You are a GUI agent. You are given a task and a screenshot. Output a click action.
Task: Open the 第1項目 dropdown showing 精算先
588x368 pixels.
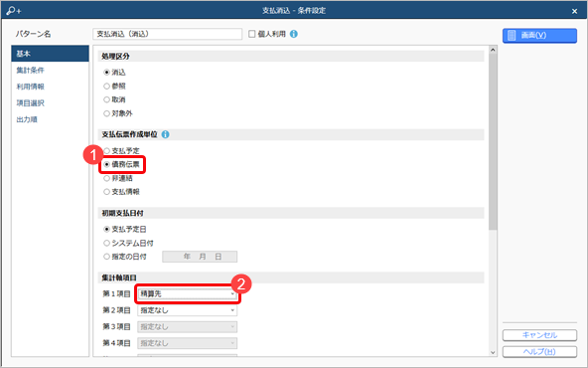point(187,293)
